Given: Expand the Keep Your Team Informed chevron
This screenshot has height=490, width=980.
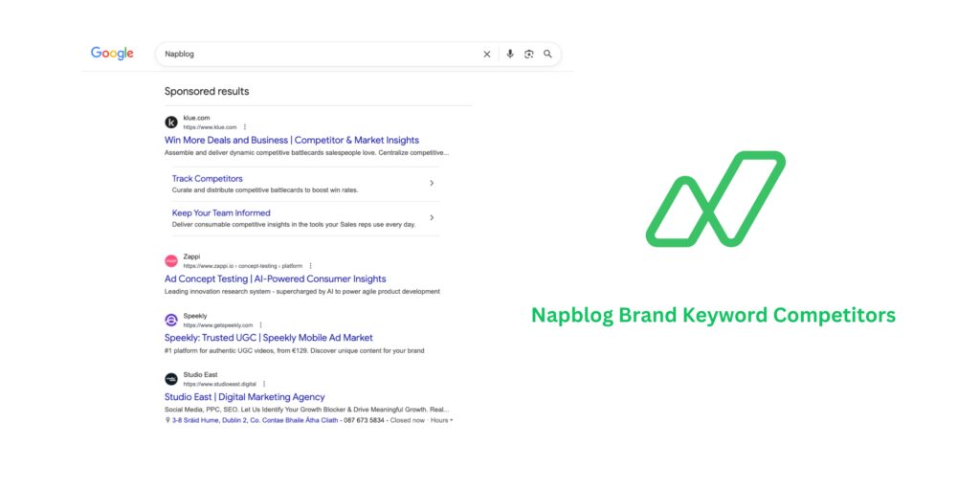Looking at the screenshot, I should [x=432, y=217].
